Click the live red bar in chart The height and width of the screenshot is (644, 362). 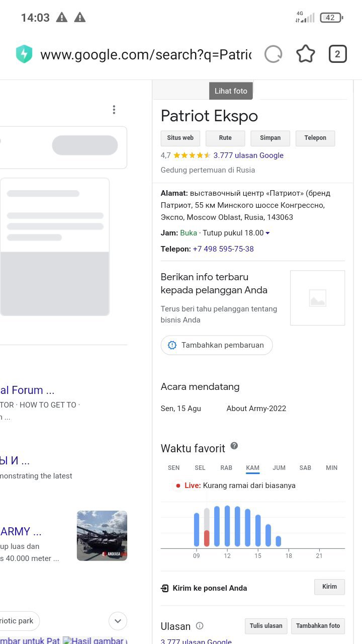click(207, 538)
